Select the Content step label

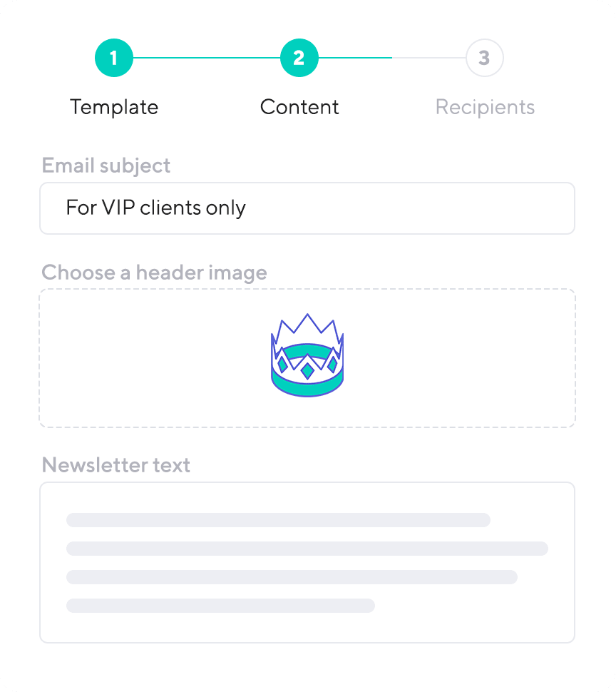(x=299, y=107)
